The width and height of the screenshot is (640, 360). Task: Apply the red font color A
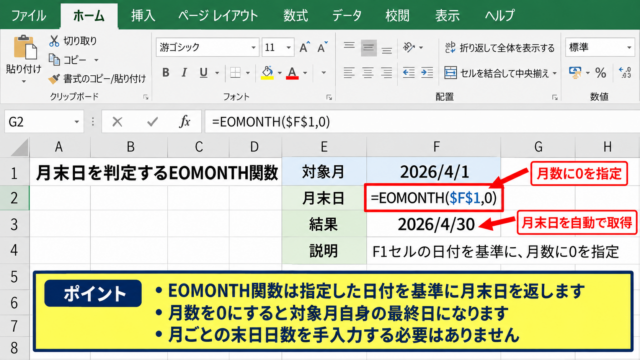[x=292, y=73]
